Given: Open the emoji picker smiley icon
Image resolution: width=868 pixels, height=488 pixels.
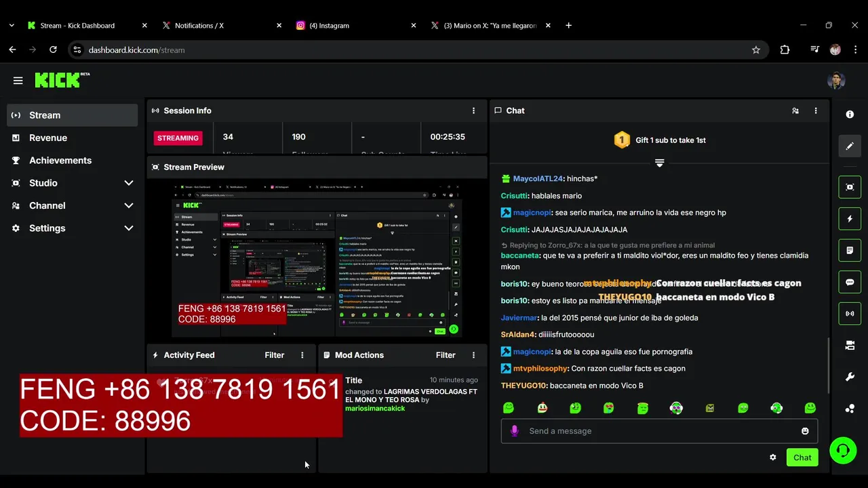Looking at the screenshot, I should point(805,431).
